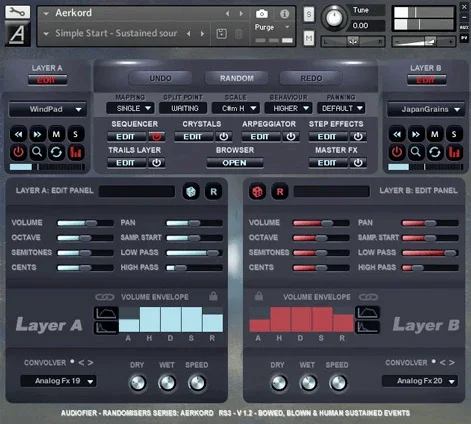Toggle Crystals power button
Viewport: 471px width, 424px height.
224,137
